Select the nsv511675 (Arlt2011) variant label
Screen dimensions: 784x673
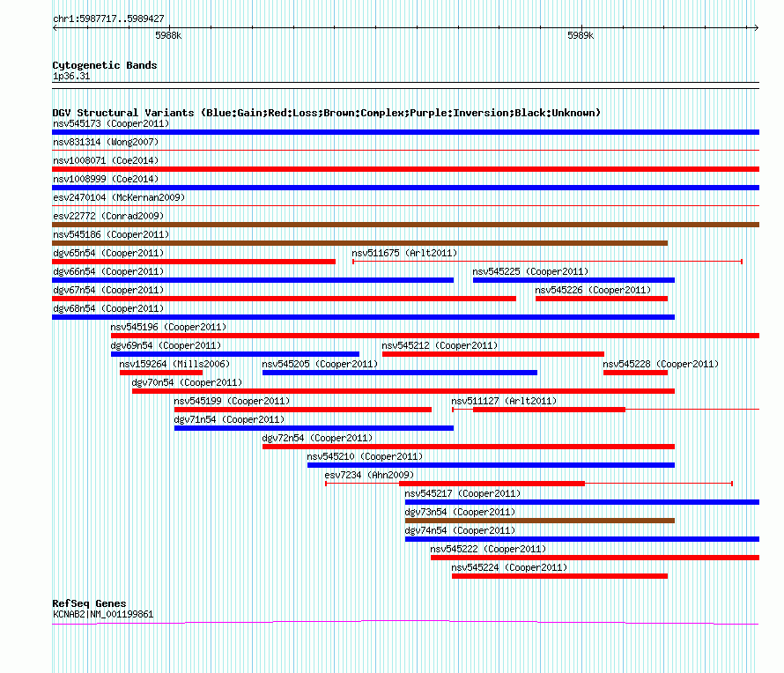pyautogui.click(x=404, y=253)
